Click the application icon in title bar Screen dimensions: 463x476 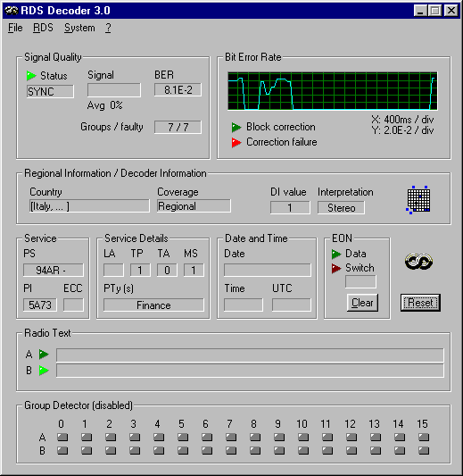12,11
